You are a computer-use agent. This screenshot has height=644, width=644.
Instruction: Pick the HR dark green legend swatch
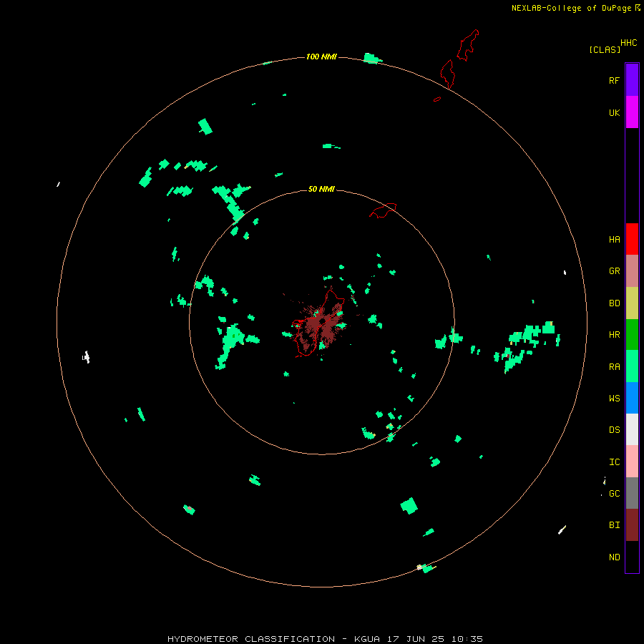point(632,335)
